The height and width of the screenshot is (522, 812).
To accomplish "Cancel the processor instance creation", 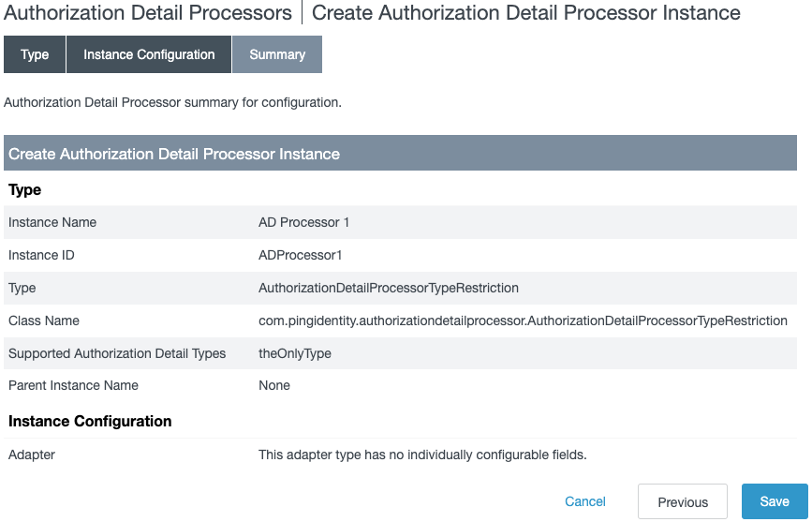I will pos(585,501).
